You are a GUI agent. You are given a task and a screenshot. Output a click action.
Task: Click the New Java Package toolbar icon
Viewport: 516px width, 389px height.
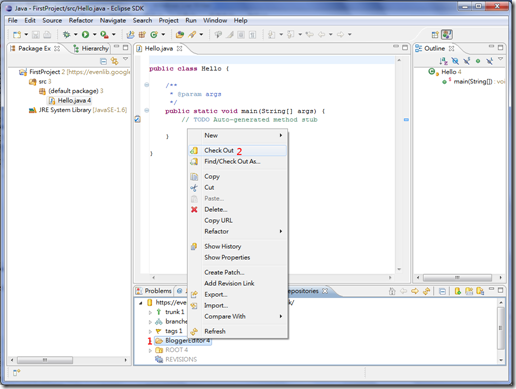coord(142,34)
